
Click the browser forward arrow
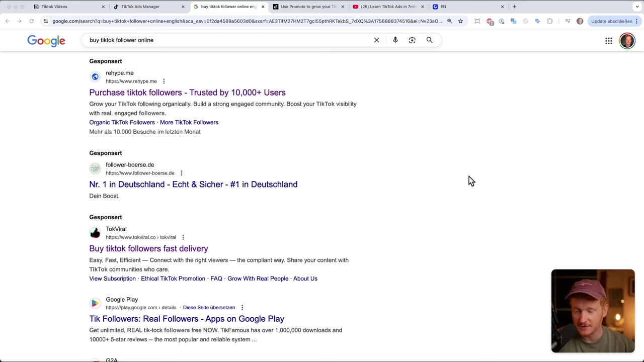click(x=19, y=21)
